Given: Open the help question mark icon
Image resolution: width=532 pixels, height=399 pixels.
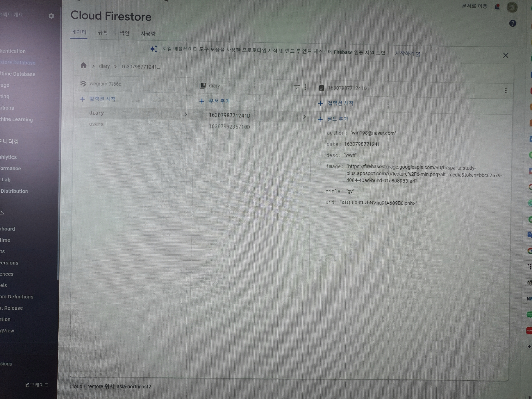Looking at the screenshot, I should tap(512, 23).
